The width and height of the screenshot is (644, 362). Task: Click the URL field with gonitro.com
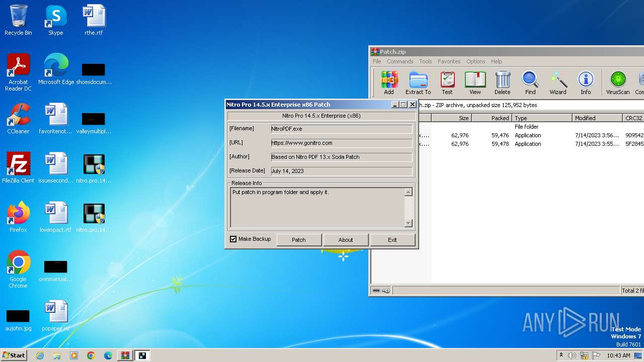point(341,143)
